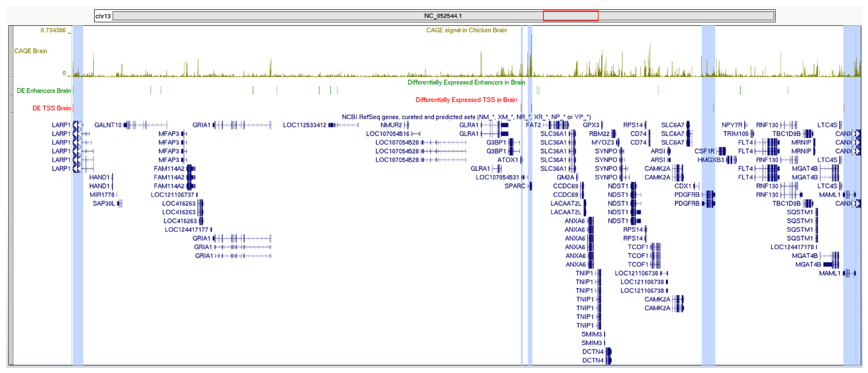Click the gray config bar beside RefSeq genes track
Viewport: 868px width, 373px height.
click(11, 238)
